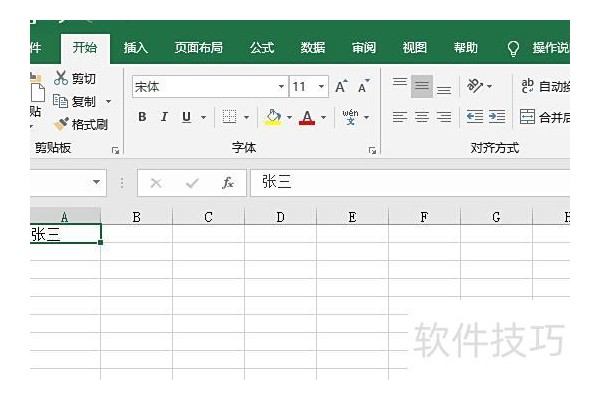The width and height of the screenshot is (600, 400).
Task: Open the 视图 tab
Action: pos(414,48)
